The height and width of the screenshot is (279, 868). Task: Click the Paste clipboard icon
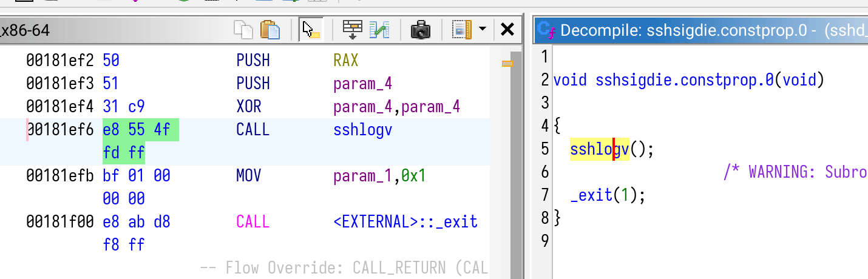[x=270, y=30]
